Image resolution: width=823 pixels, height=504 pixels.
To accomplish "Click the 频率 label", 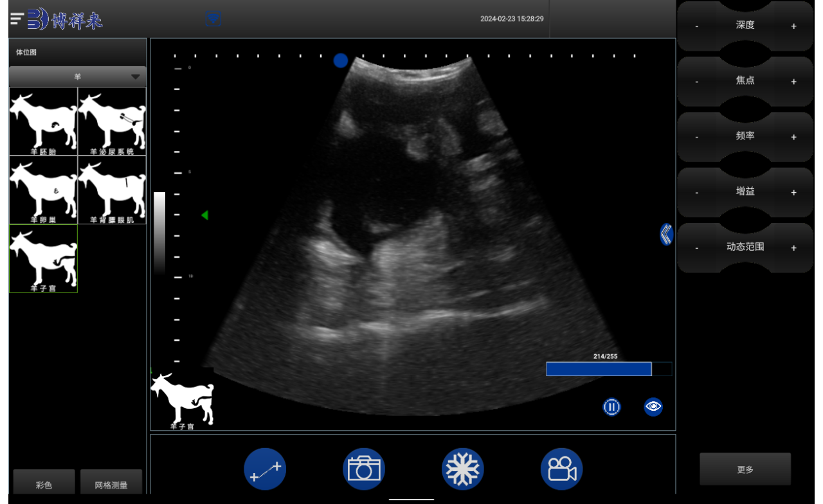I will pyautogui.click(x=745, y=136).
